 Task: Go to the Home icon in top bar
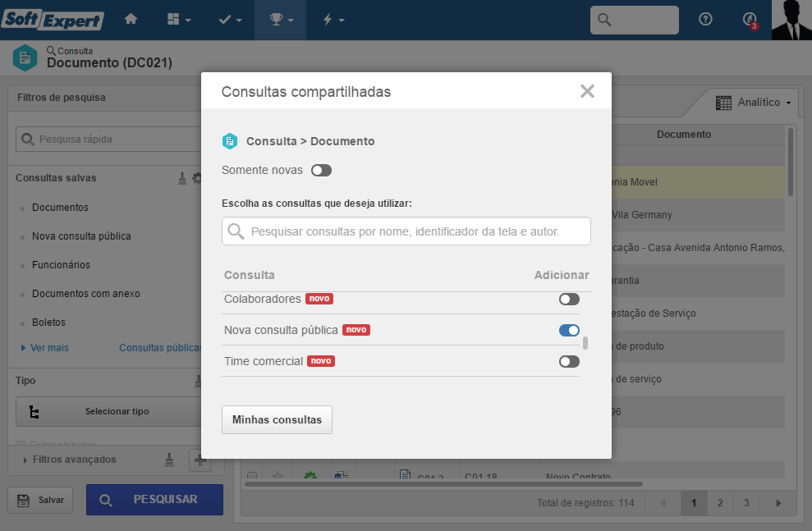click(131, 20)
